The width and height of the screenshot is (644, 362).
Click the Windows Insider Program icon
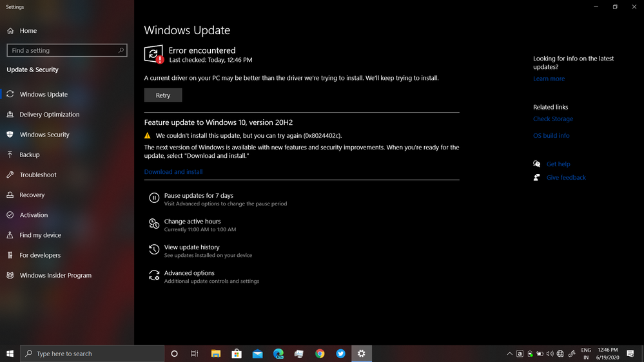[10, 276]
